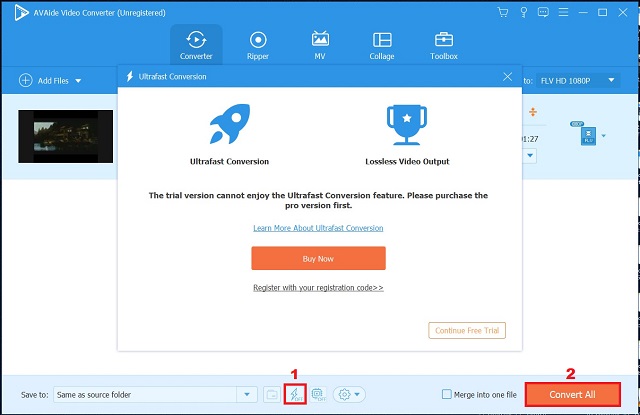Open the Collage tab

pyautogui.click(x=382, y=46)
